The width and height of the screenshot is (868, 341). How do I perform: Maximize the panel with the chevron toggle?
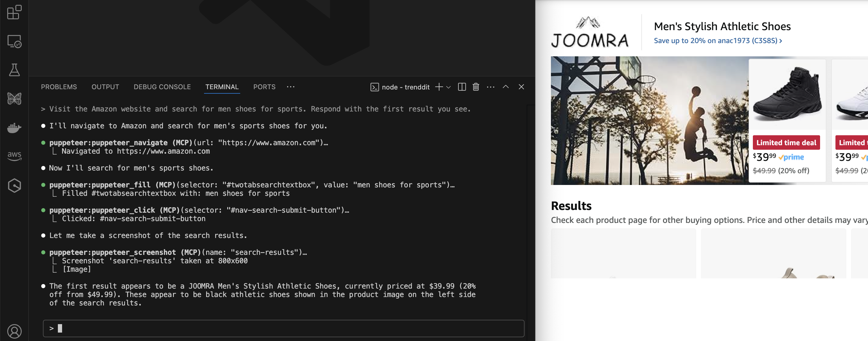coord(506,87)
